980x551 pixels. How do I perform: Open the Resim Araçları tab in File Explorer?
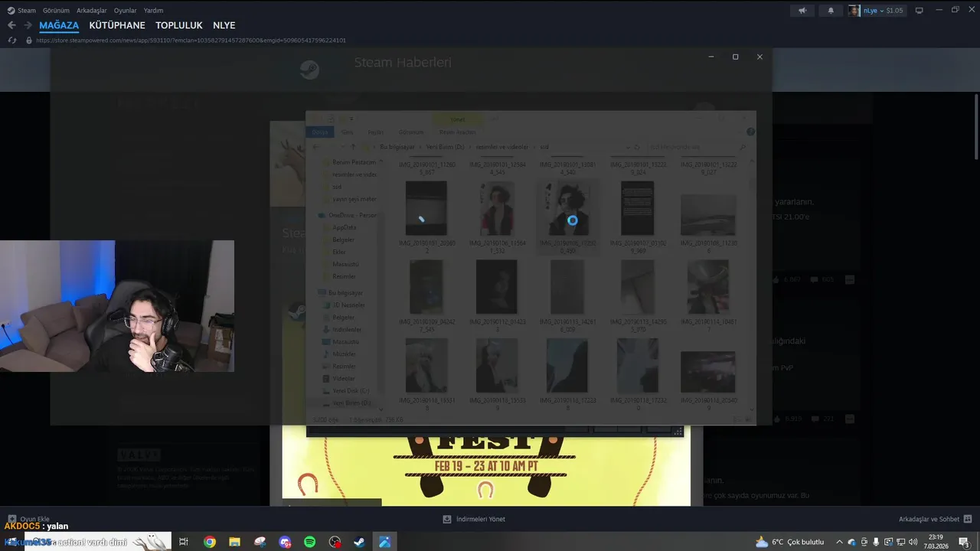(x=457, y=132)
